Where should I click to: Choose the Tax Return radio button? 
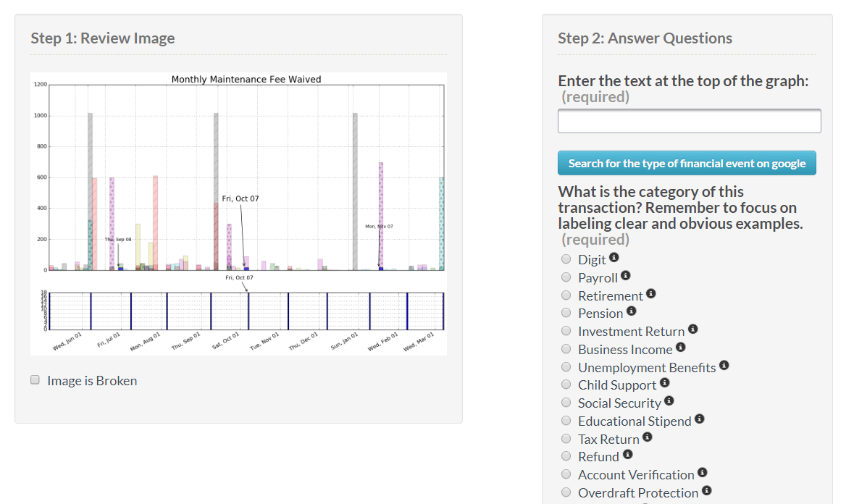566,439
